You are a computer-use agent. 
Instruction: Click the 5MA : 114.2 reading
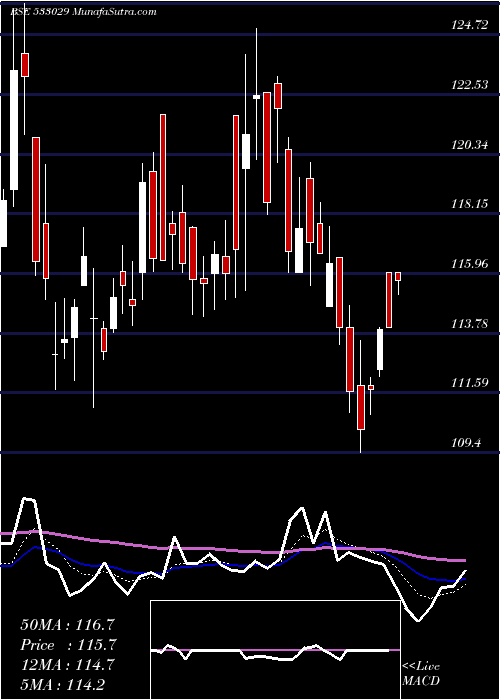pos(63,684)
